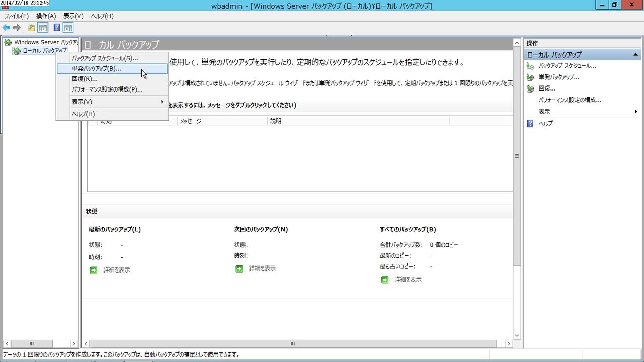
Task: Choose パフォーマンス設定の構成(P)... from the context menu
Action: 112,89
